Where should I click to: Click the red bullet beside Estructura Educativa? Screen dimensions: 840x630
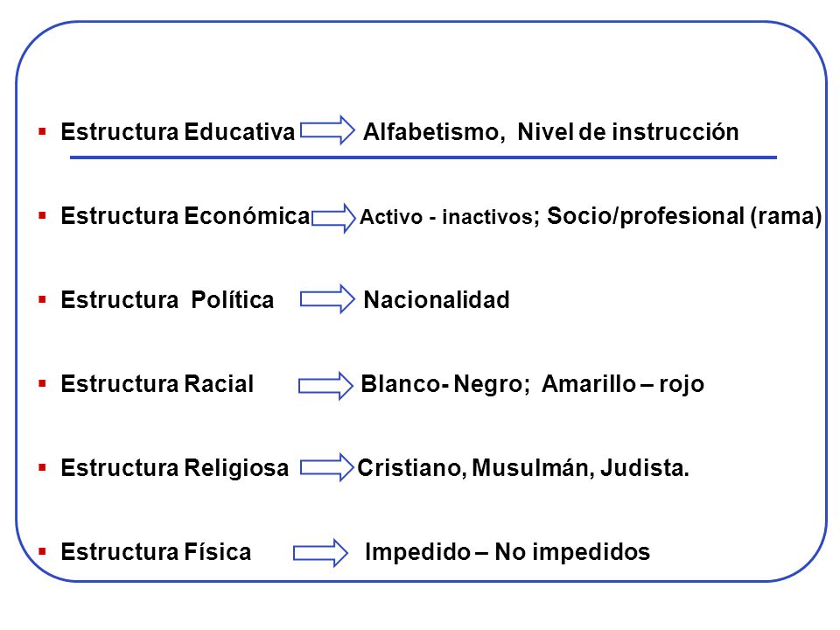42,131
